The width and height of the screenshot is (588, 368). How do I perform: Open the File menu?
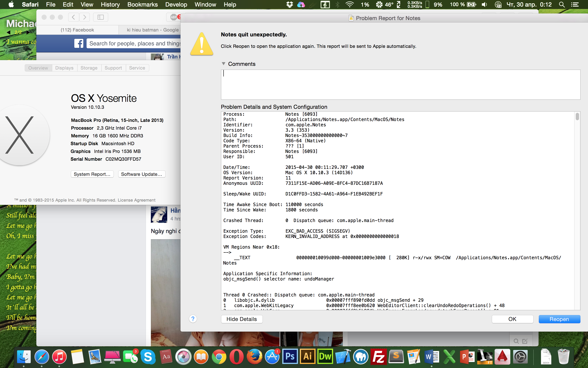pos(51,5)
